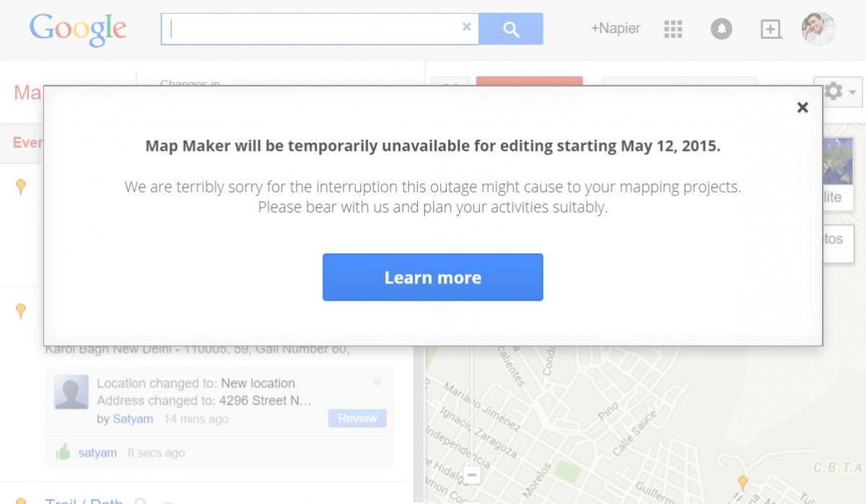The image size is (866, 504).
Task: Click the blue search magnifier button
Action: 511,29
